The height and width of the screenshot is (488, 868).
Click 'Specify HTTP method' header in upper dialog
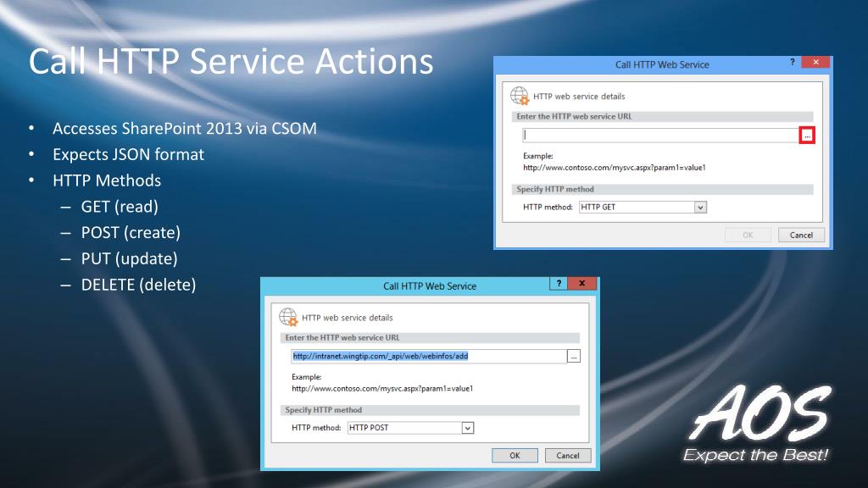coord(555,189)
